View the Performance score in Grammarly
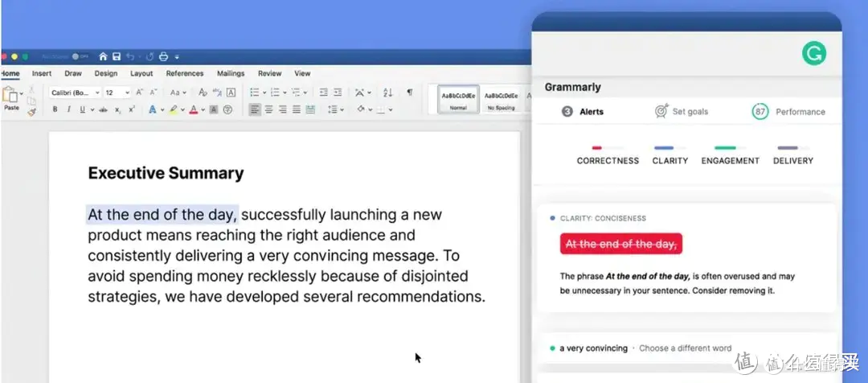The width and height of the screenshot is (868, 383). [788, 111]
